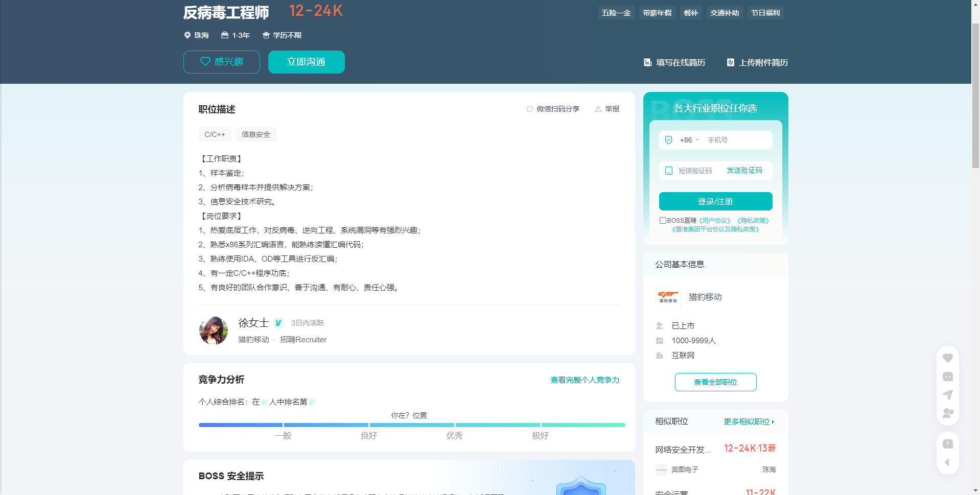980x495 pixels.
Task: Click the scrollbar down arrow
Action: (975, 490)
